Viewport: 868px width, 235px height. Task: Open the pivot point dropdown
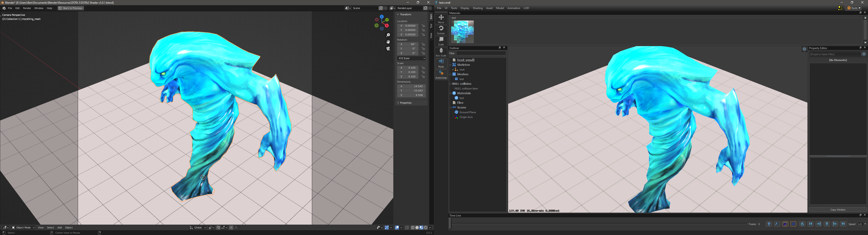click(211, 228)
